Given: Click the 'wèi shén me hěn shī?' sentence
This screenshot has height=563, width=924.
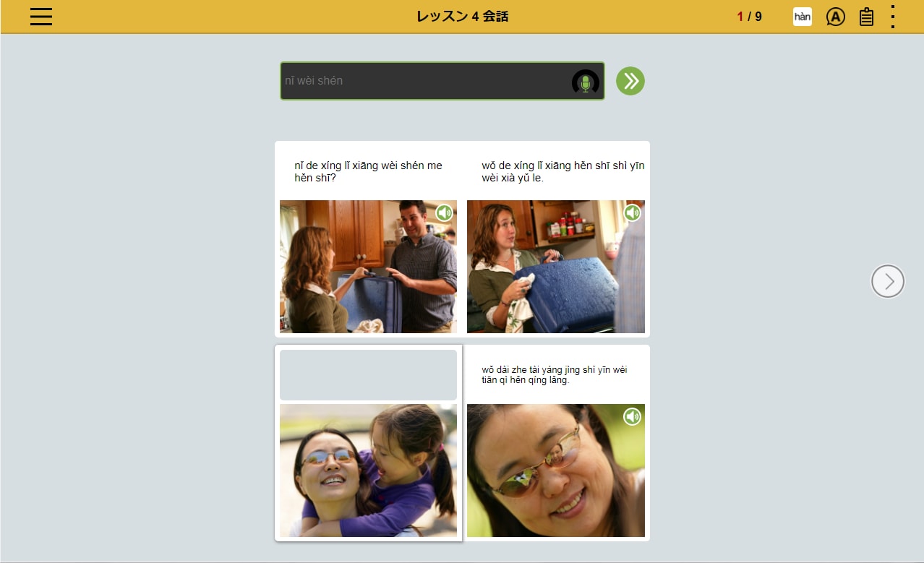Looking at the screenshot, I should (368, 171).
